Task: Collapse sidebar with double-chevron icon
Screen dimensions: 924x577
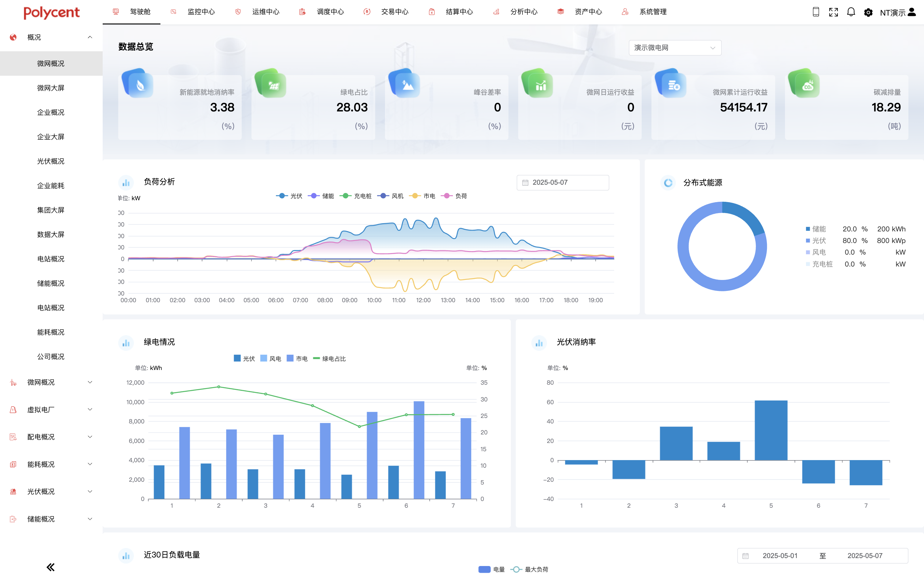Action: pyautogui.click(x=50, y=567)
